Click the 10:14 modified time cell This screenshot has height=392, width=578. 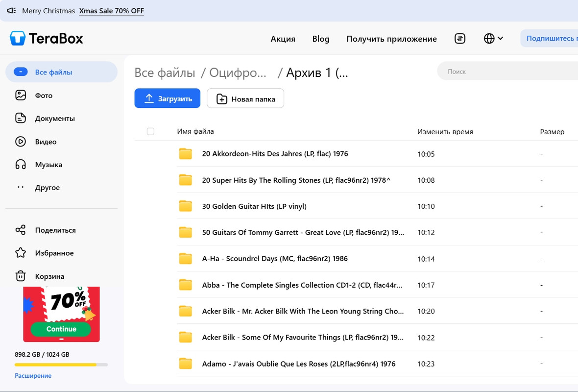pos(426,259)
